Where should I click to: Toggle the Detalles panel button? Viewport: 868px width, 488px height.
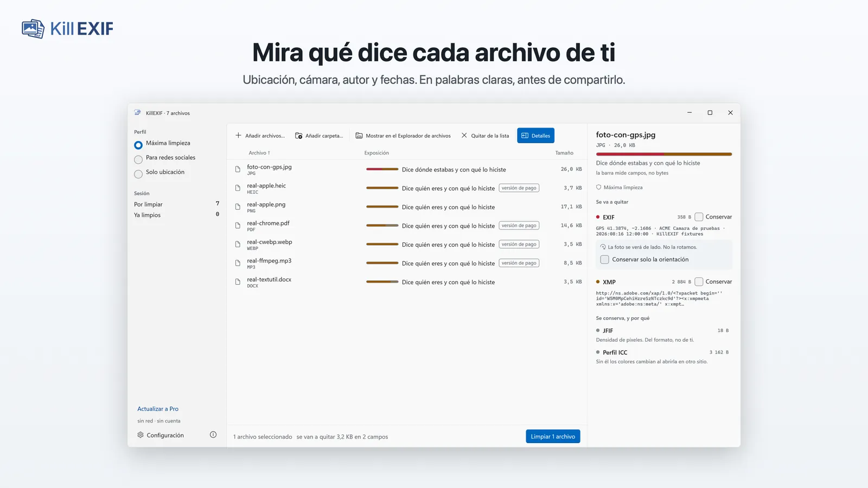pos(535,136)
